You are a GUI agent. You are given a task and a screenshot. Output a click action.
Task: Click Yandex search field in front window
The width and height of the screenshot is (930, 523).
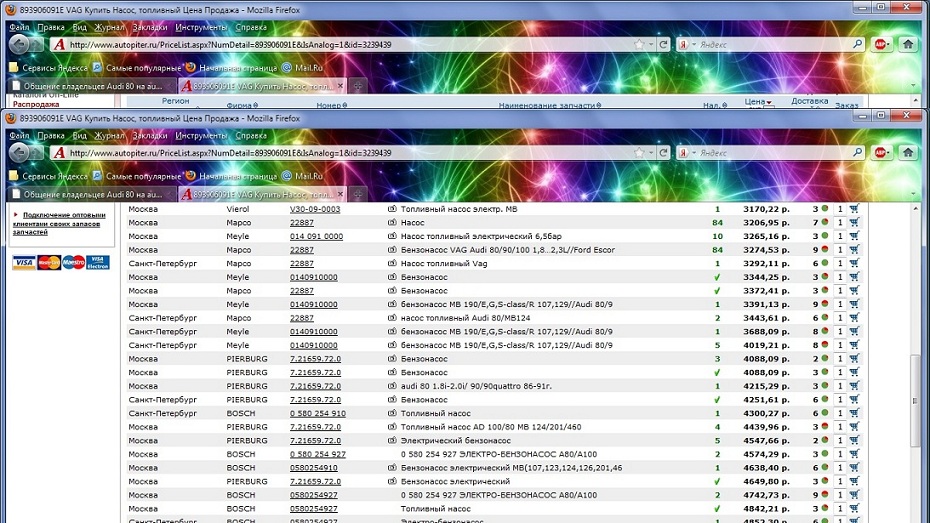click(774, 153)
